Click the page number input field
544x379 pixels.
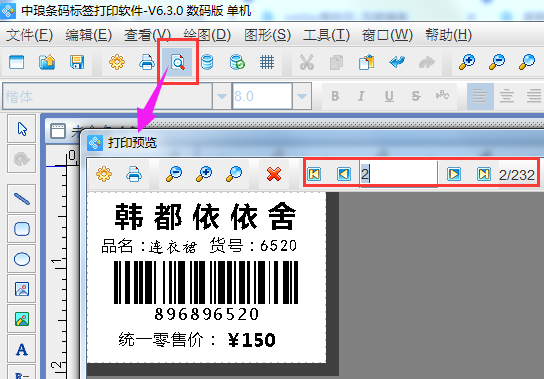(399, 174)
